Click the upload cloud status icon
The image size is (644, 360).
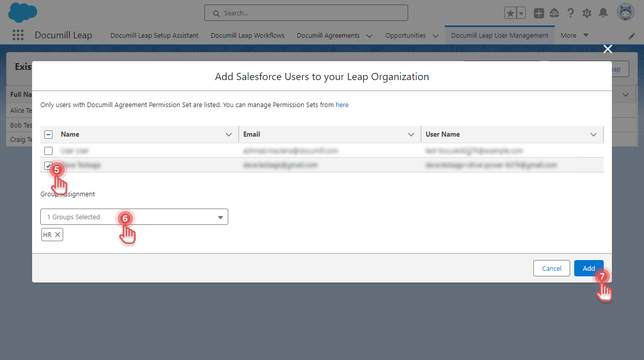[x=554, y=13]
